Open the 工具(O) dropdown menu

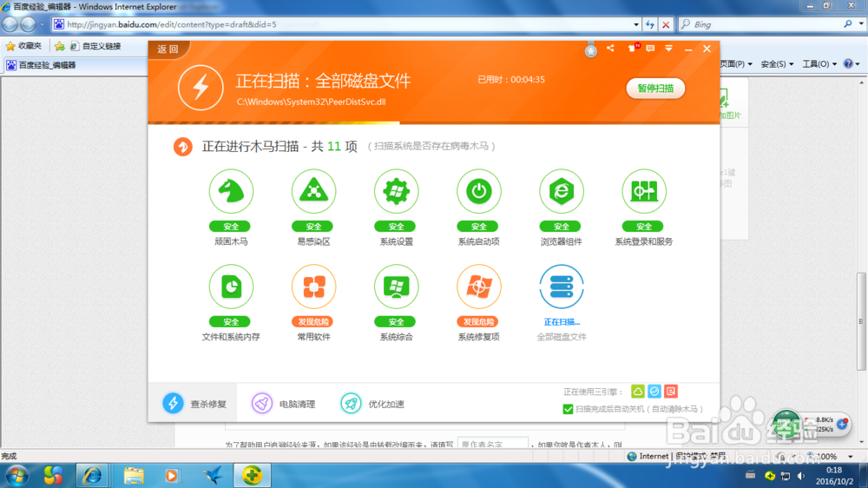tap(819, 64)
